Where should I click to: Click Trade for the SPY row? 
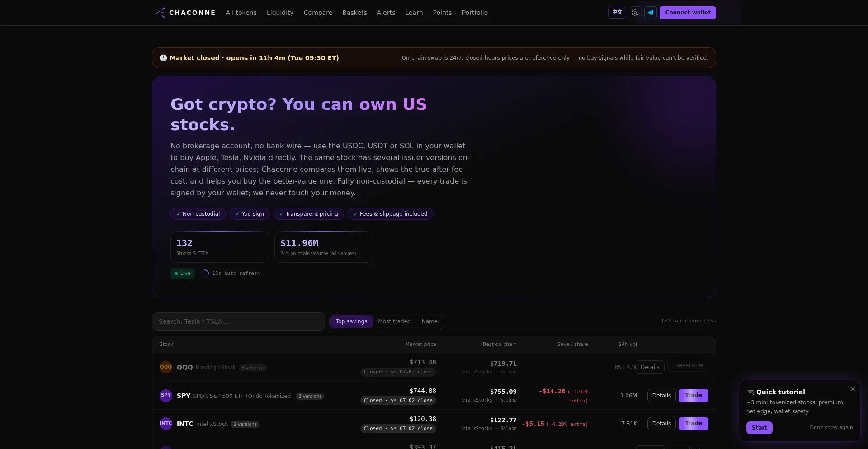[693, 396]
